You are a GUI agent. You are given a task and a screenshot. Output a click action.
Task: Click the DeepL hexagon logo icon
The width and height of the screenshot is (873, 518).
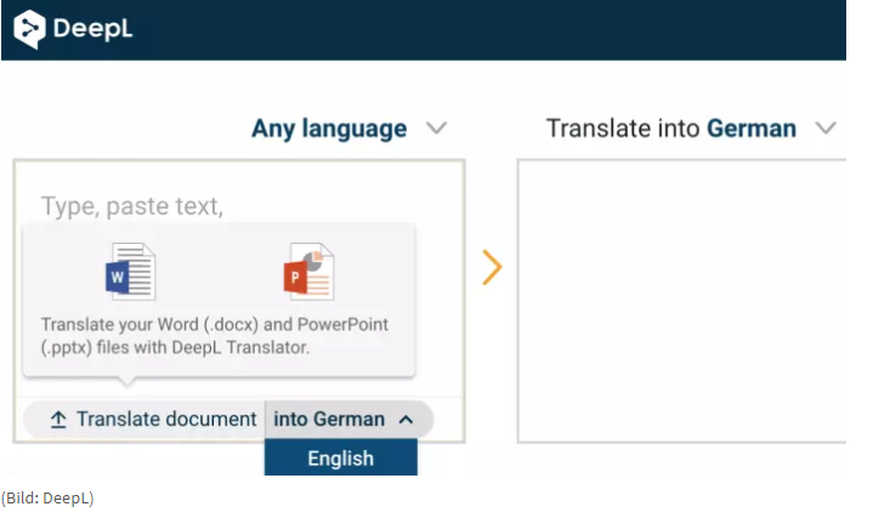pos(30,29)
